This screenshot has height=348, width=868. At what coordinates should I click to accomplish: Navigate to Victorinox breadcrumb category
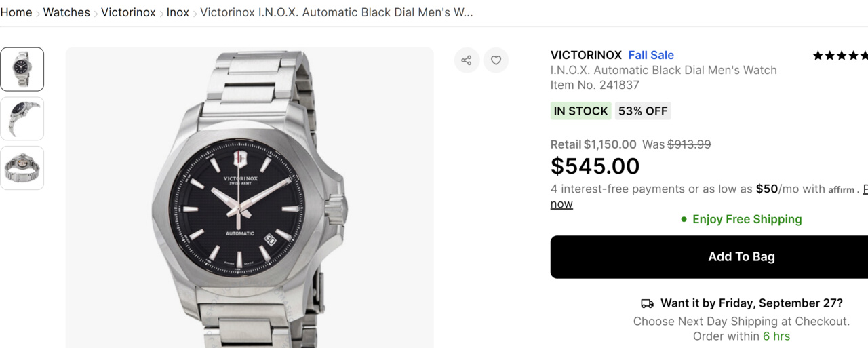coord(128,13)
